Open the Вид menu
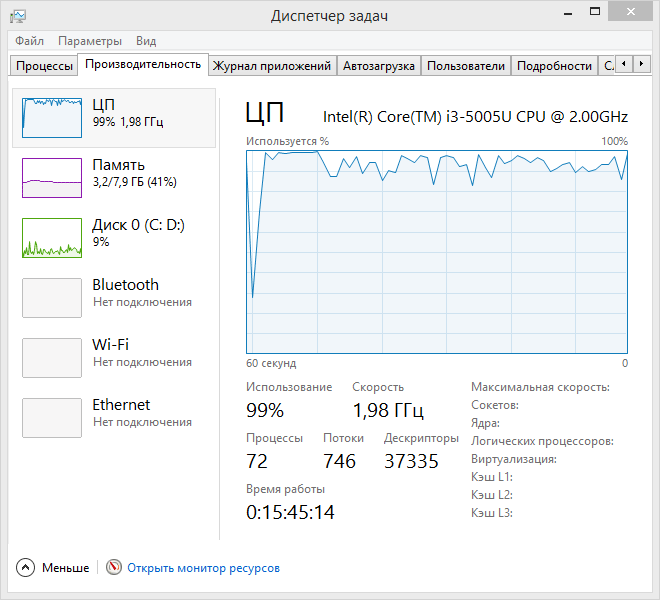660x600 pixels. (146, 41)
